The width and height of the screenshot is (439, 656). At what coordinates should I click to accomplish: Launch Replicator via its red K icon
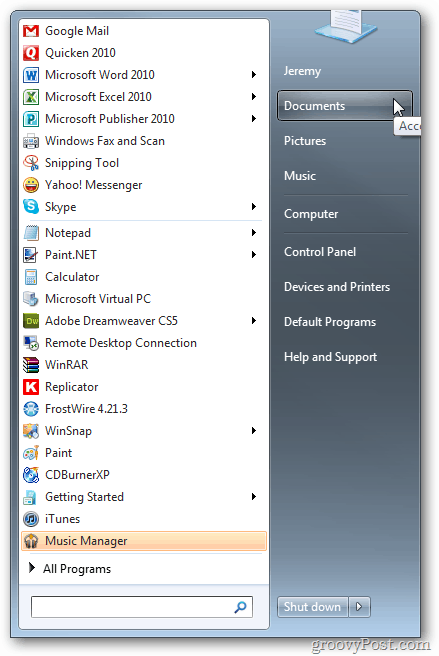click(31, 387)
